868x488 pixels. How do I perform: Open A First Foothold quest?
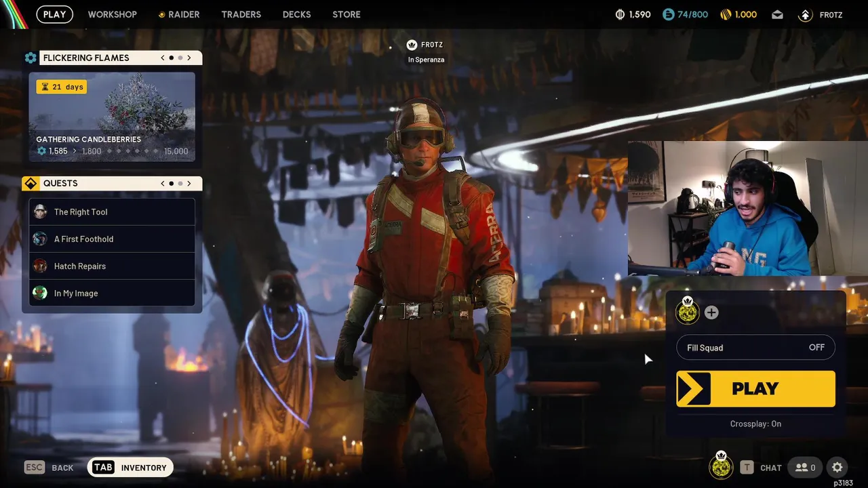(x=112, y=239)
